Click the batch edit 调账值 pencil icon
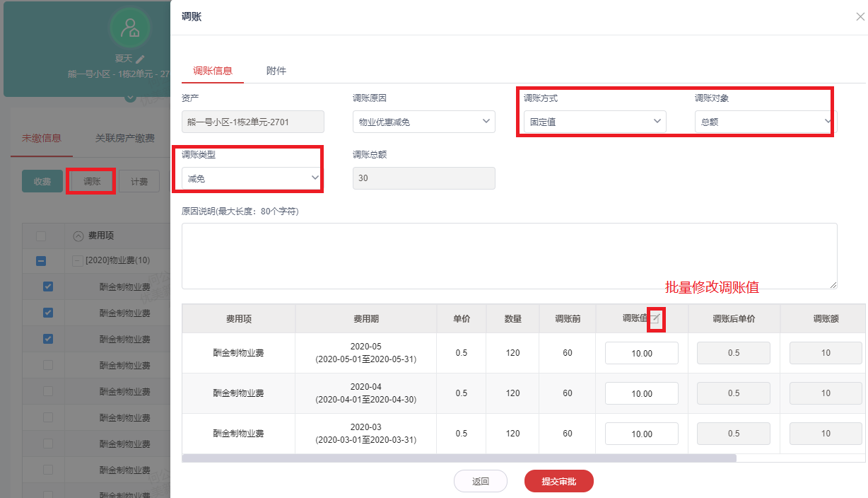The height and width of the screenshot is (498, 868). point(656,319)
